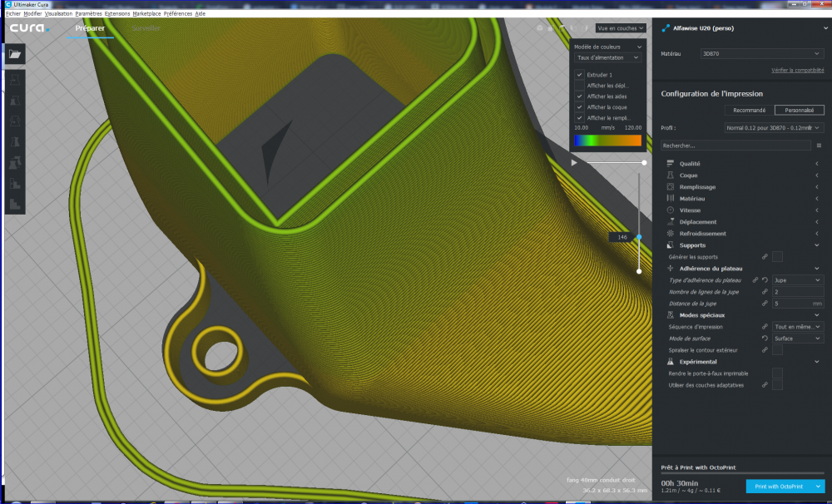Toggle the Afficher les aides checkbox
Viewport: 832px width, 504px height.
point(580,96)
